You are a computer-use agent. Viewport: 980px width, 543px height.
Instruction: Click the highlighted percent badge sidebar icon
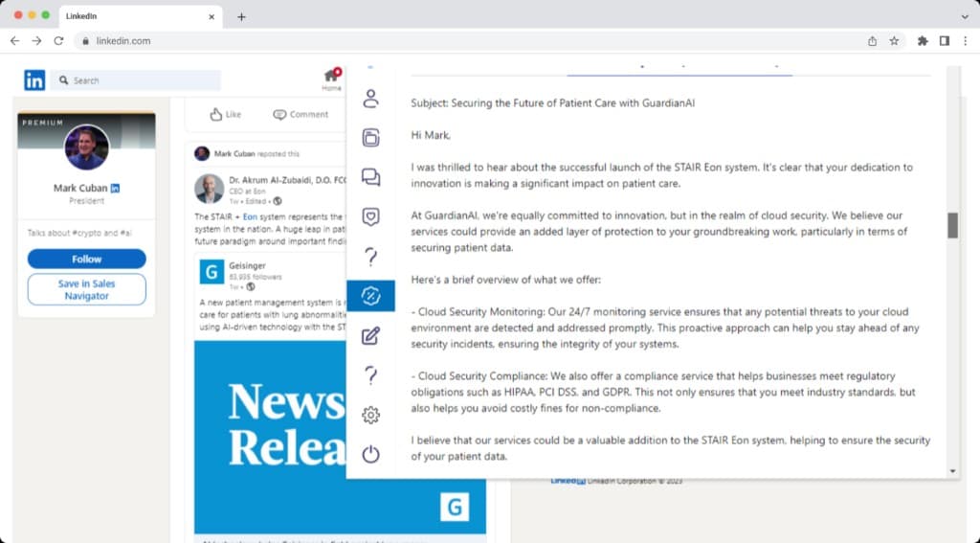(x=370, y=296)
